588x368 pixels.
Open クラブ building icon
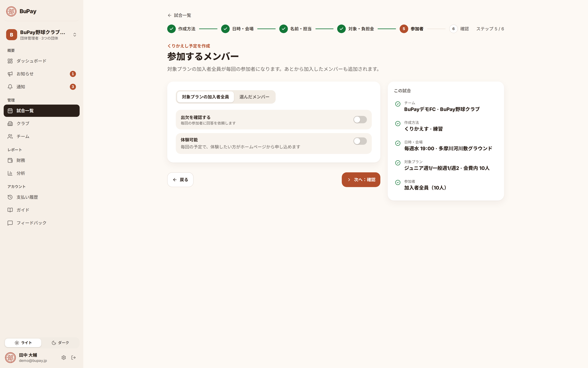point(10,123)
